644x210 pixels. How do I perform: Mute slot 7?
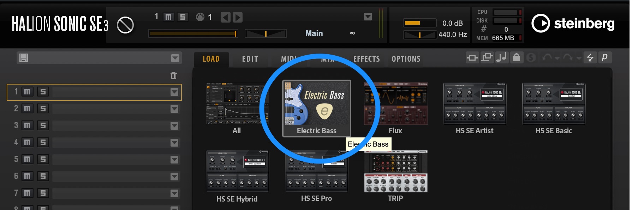27,193
